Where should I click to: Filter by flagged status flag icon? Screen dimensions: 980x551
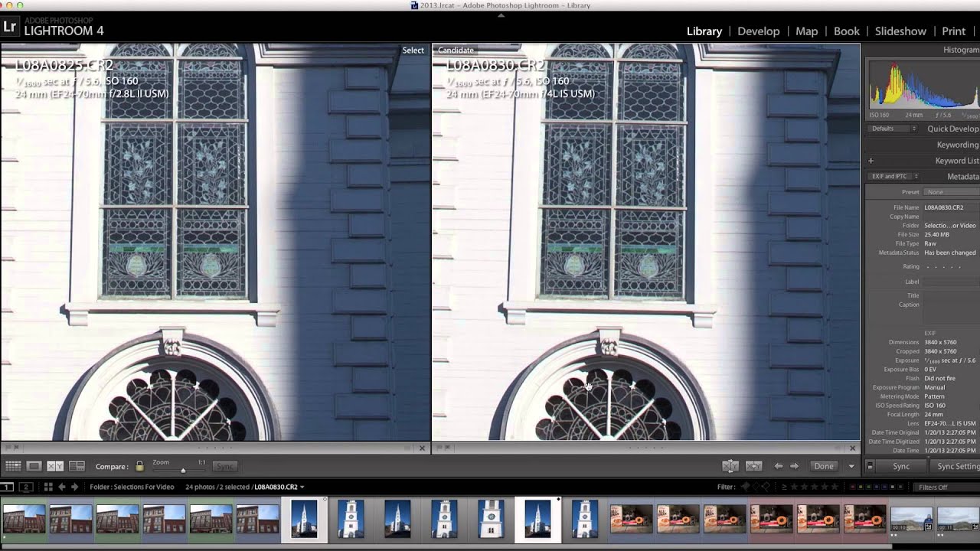coord(746,487)
